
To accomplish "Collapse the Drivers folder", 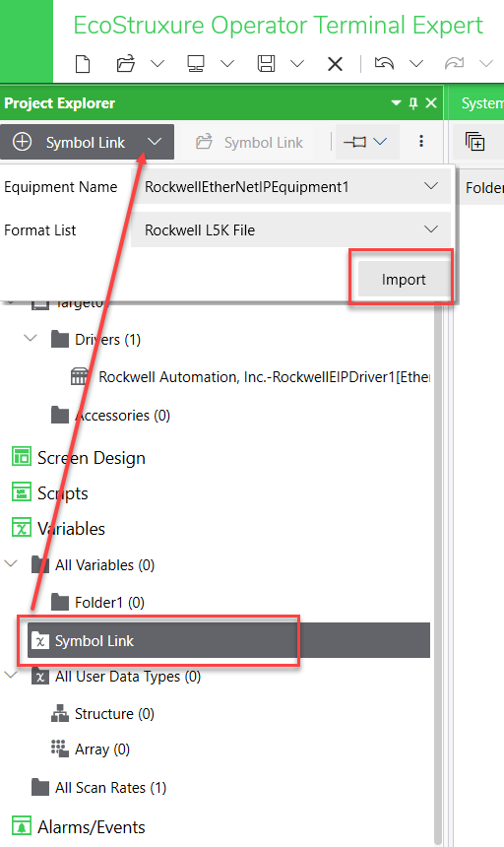I will coord(31,339).
